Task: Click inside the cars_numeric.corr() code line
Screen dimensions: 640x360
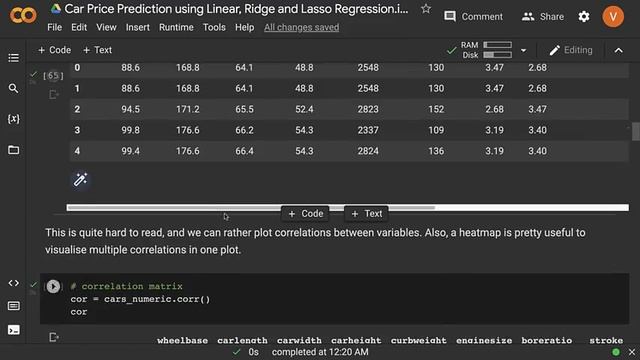Action: click(140, 299)
